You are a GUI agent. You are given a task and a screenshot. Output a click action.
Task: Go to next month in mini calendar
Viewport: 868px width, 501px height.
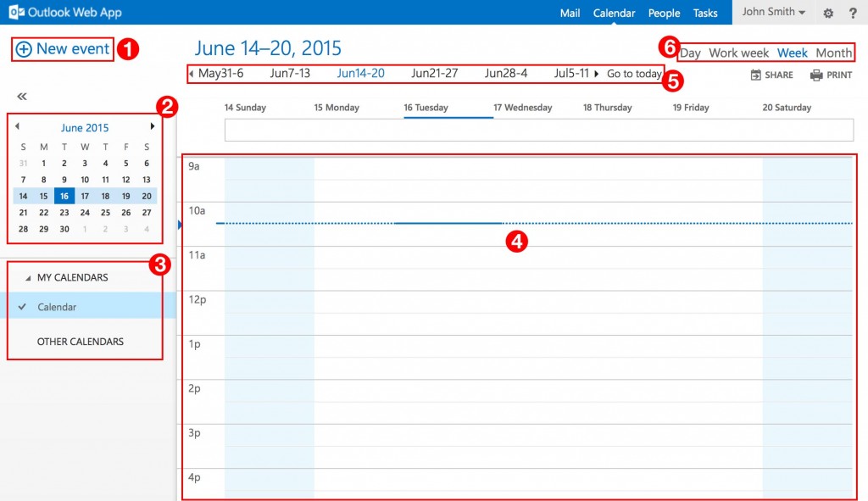(153, 127)
